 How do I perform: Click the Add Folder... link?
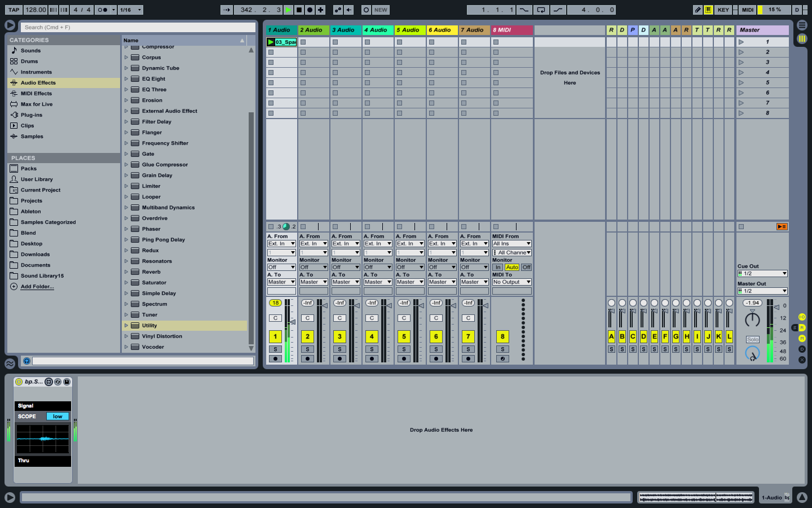coord(37,287)
